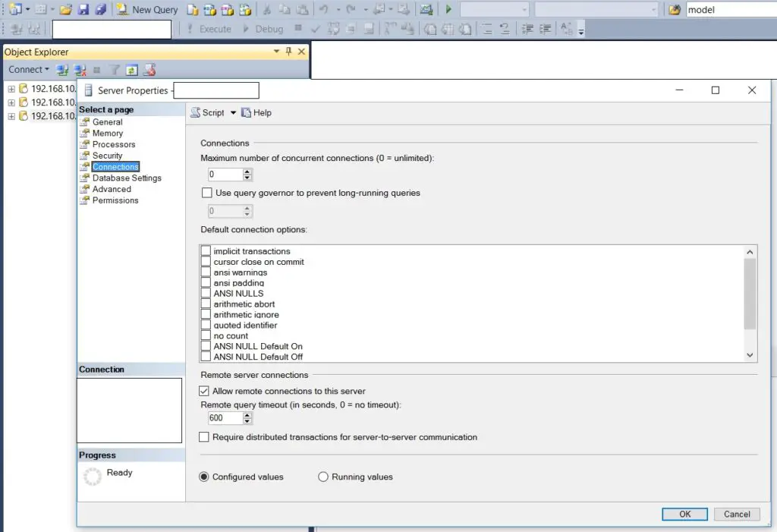Expand the first 192.168.10 server node
The width and height of the screenshot is (777, 532).
point(11,89)
